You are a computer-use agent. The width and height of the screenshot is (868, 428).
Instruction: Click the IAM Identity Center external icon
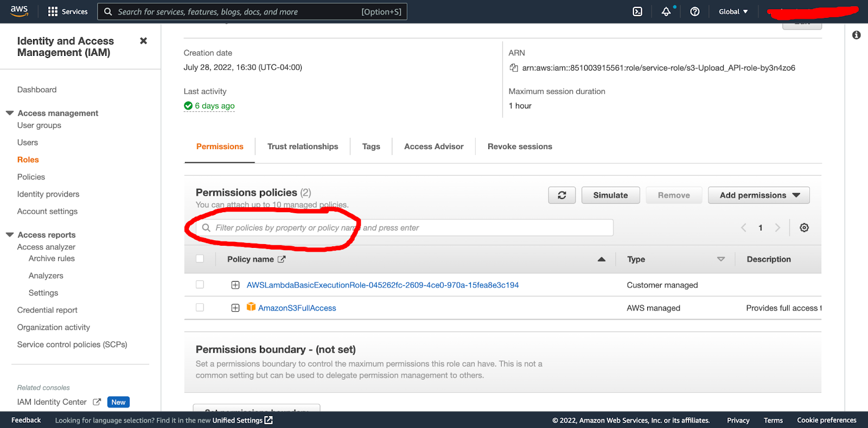coord(97,402)
